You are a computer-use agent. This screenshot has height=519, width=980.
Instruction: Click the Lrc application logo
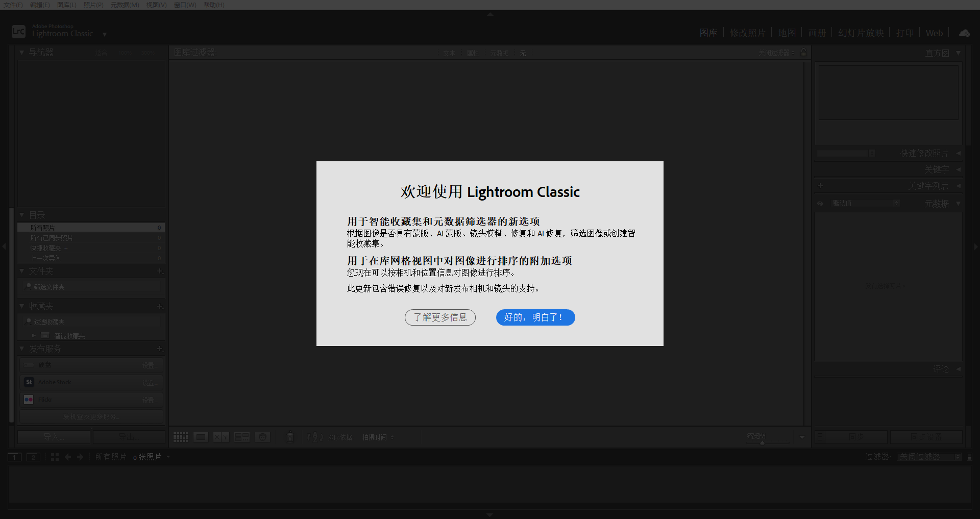[18, 32]
